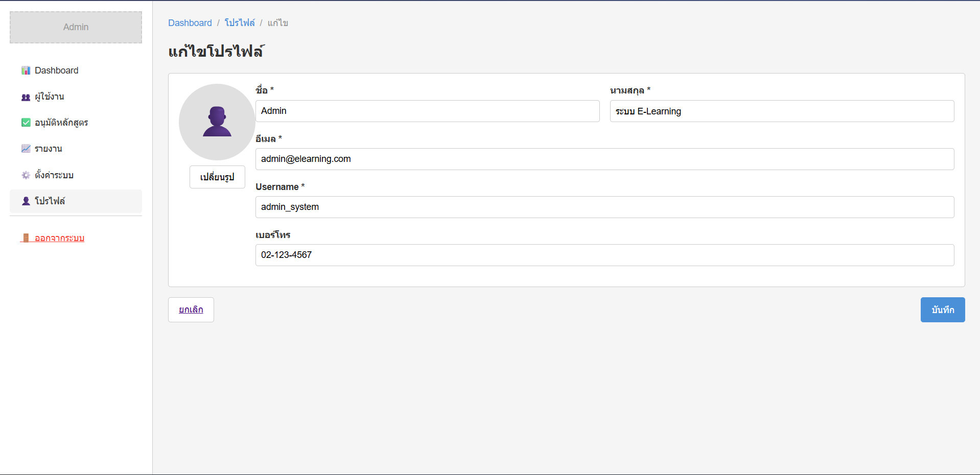Click the green checkmark approve courses icon

[26, 123]
